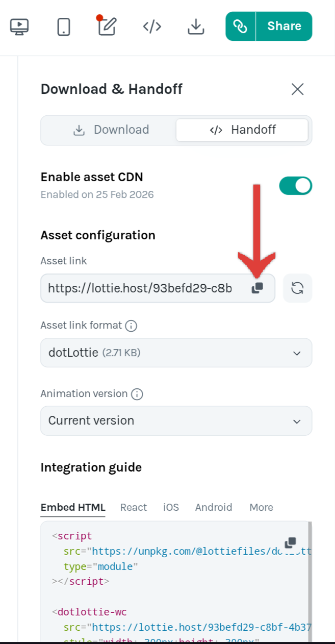Click the green link chain icon
This screenshot has height=644, width=335.
point(240,27)
